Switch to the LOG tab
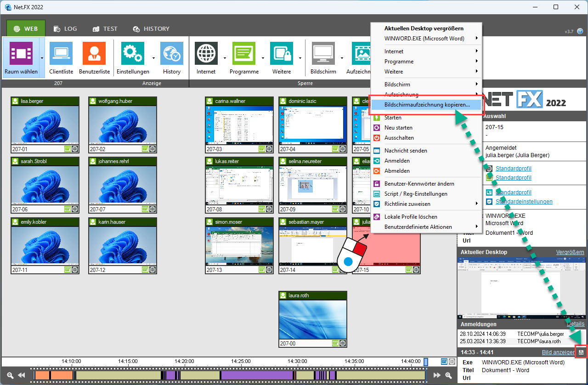 pos(65,28)
